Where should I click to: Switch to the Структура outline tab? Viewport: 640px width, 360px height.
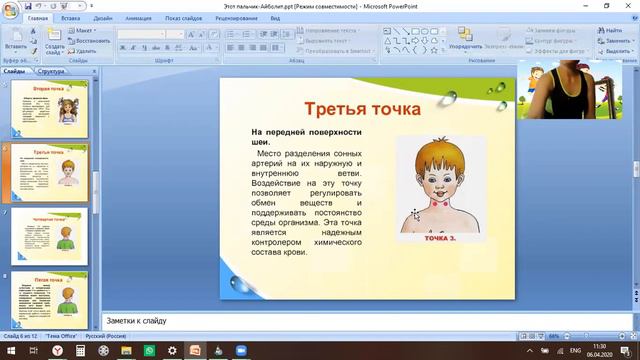pyautogui.click(x=51, y=71)
